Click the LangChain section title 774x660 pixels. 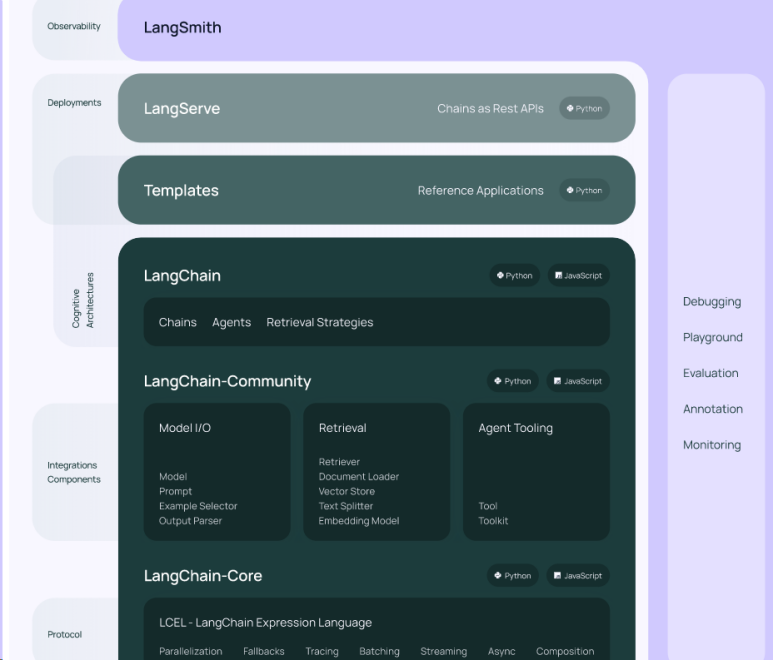[182, 275]
